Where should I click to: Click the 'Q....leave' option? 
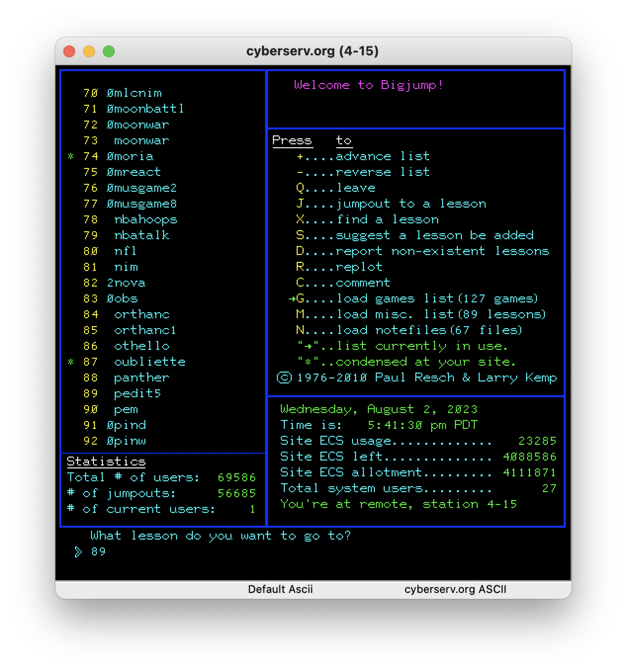tap(336, 188)
